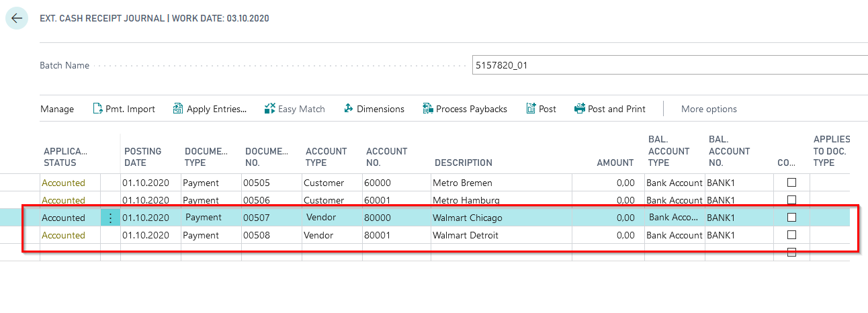Tick the checkbox in Walmart Chicago row
Screen dimensions: 868x313
791,218
